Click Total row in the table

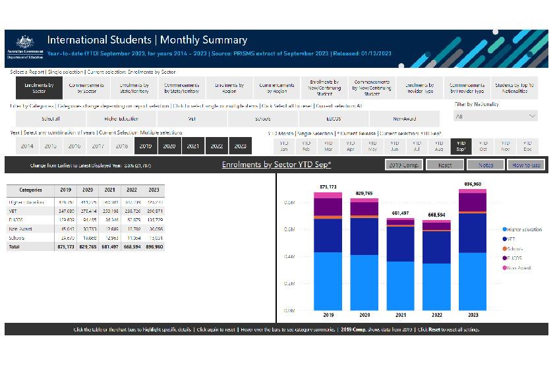pyautogui.click(x=86, y=246)
